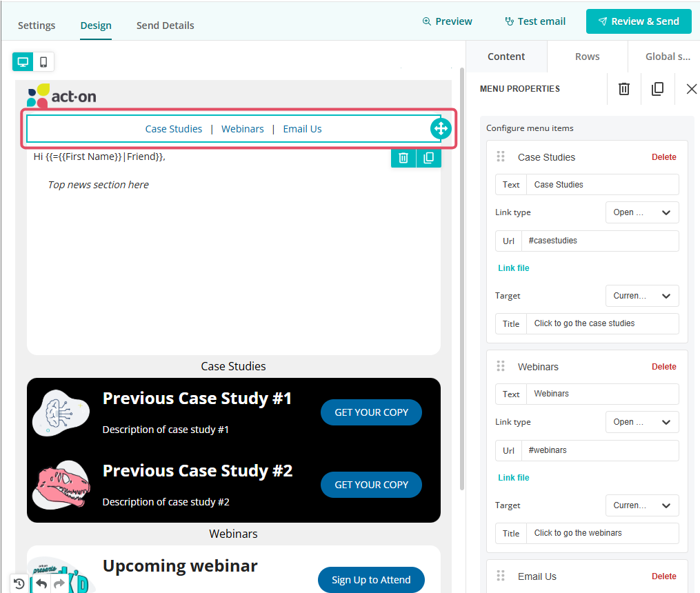
Task: Click Review & Send
Action: (x=639, y=21)
